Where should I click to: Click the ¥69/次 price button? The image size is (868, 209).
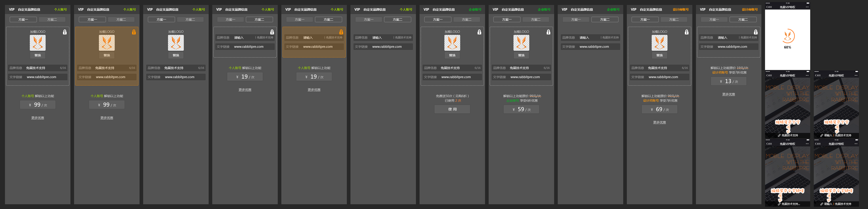[x=659, y=109]
